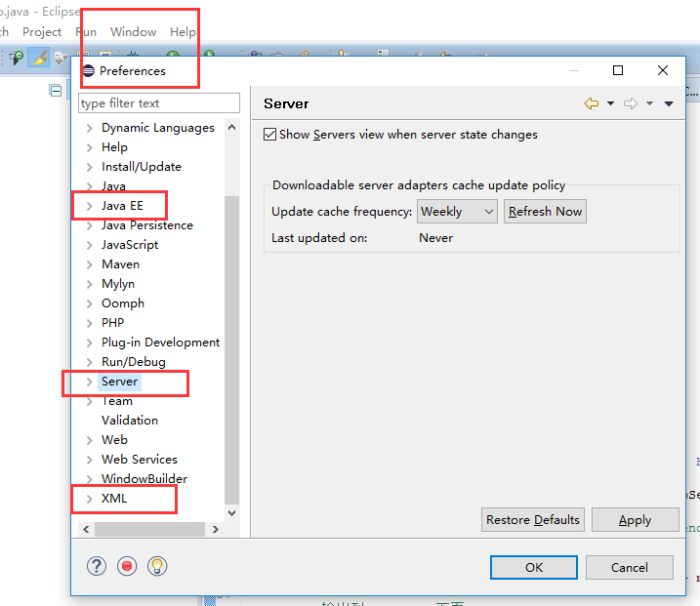The image size is (700, 606).
Task: Select Web preferences item
Action: pyautogui.click(x=114, y=440)
